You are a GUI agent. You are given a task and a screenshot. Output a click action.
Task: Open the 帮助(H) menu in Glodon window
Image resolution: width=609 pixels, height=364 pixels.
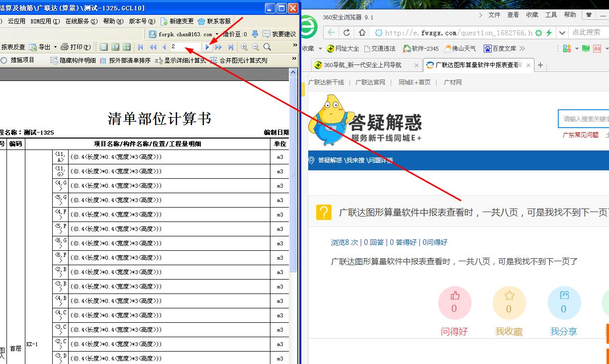tap(113, 21)
